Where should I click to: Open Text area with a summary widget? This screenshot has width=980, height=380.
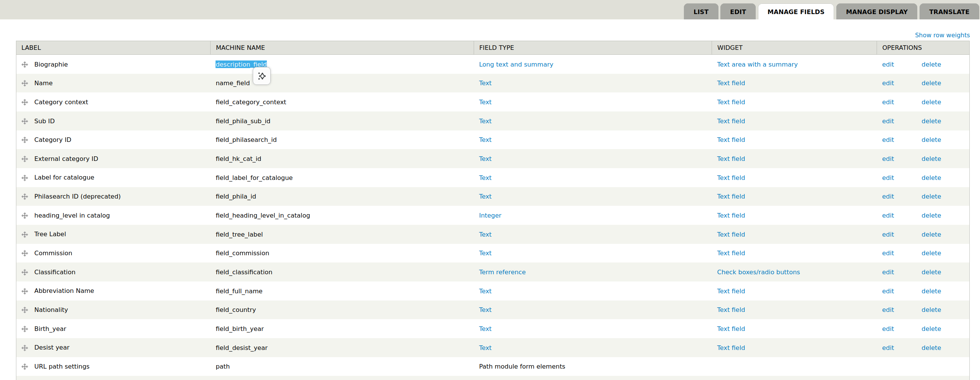coord(757,64)
